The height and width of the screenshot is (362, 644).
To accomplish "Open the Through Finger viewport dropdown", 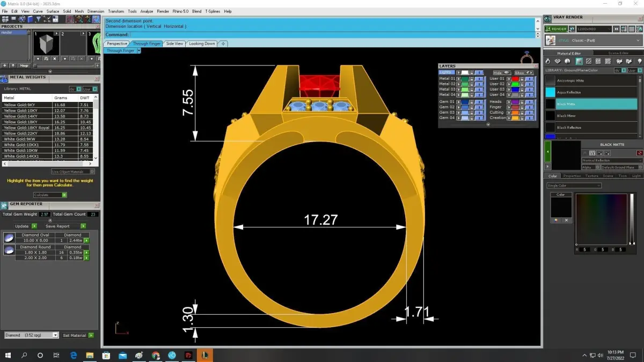I will [138, 50].
